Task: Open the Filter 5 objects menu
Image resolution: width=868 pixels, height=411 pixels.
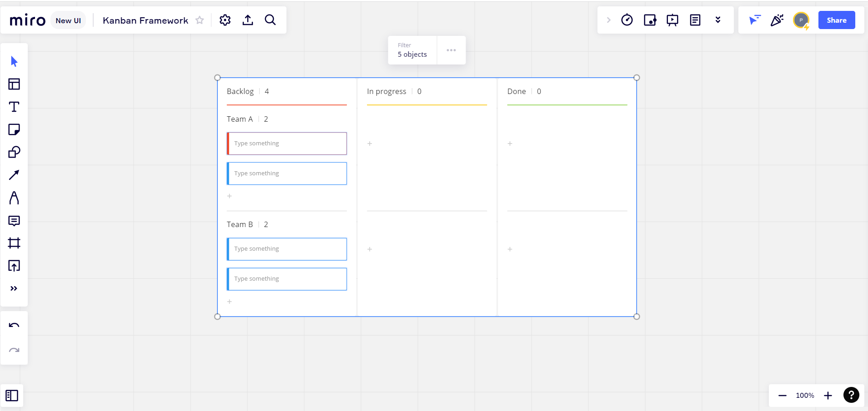Action: click(412, 50)
